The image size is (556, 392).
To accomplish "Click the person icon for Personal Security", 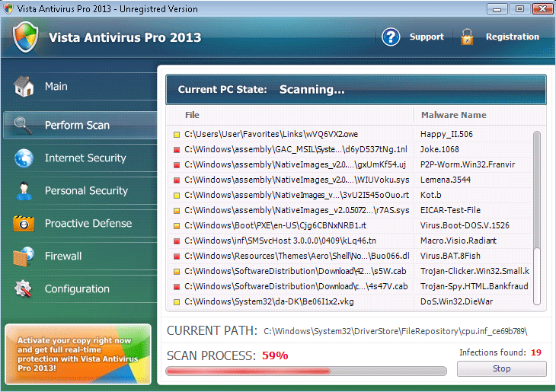I will 24,191.
